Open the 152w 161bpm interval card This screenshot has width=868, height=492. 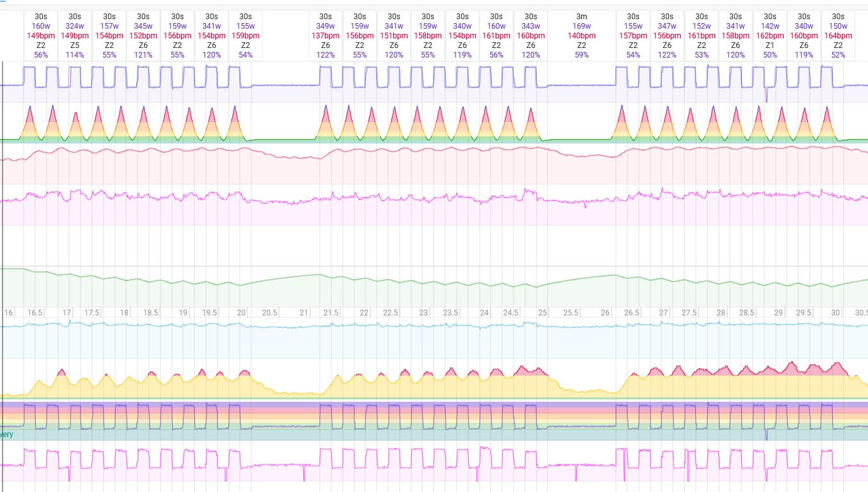click(x=702, y=35)
